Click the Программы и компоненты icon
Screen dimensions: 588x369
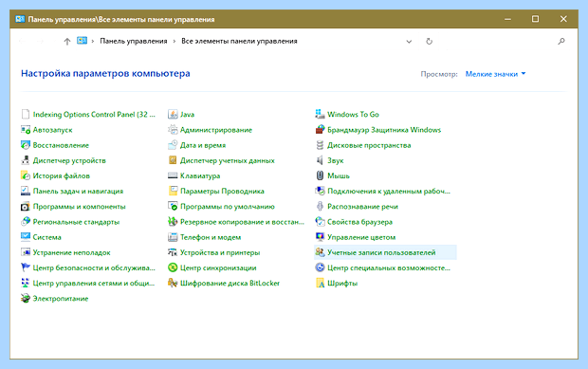pyautogui.click(x=25, y=207)
